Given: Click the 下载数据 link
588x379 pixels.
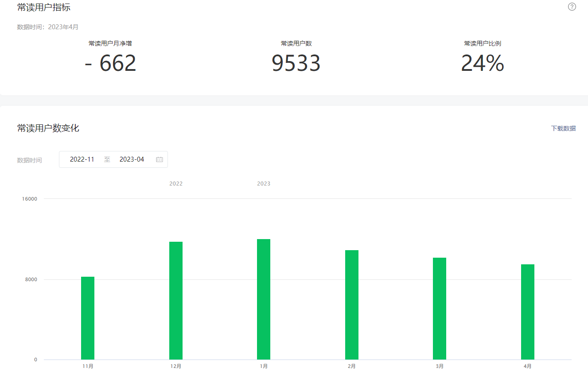Looking at the screenshot, I should (563, 128).
